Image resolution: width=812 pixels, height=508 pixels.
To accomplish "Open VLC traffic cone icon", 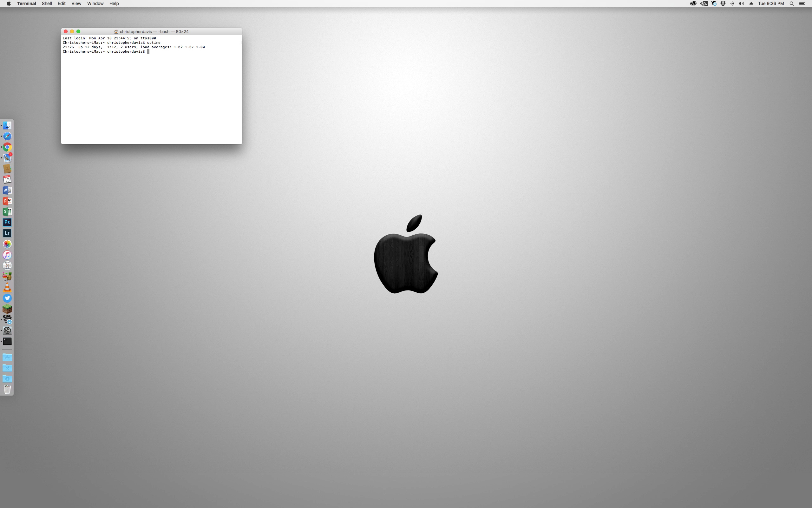I will point(7,287).
